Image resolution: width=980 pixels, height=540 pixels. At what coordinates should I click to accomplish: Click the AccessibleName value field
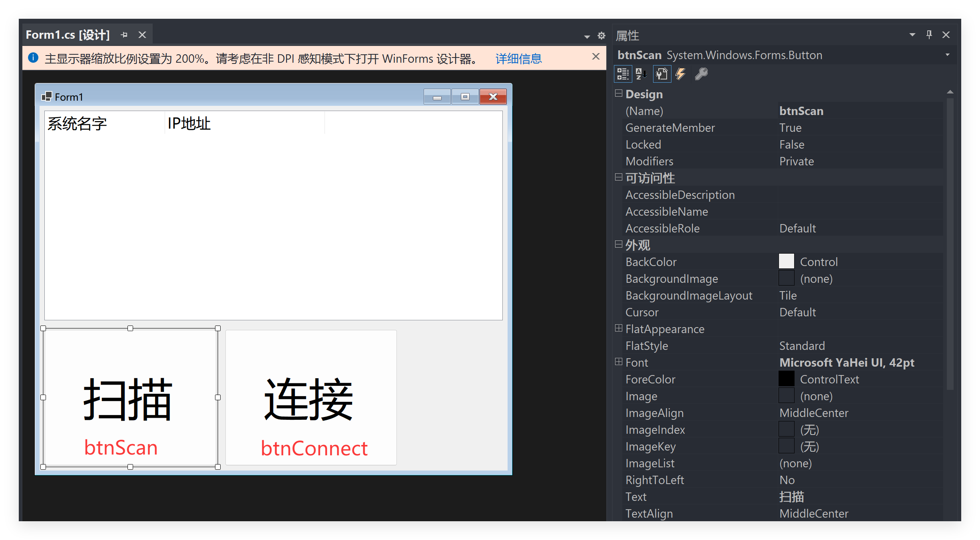(860, 211)
